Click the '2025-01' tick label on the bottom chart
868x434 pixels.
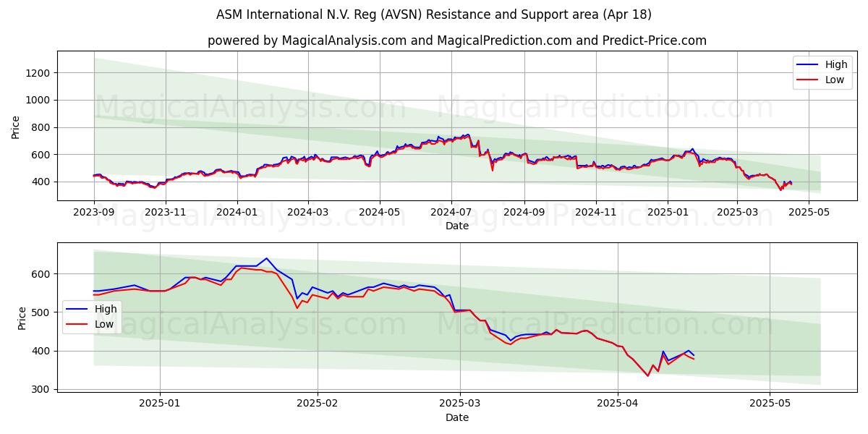160,403
